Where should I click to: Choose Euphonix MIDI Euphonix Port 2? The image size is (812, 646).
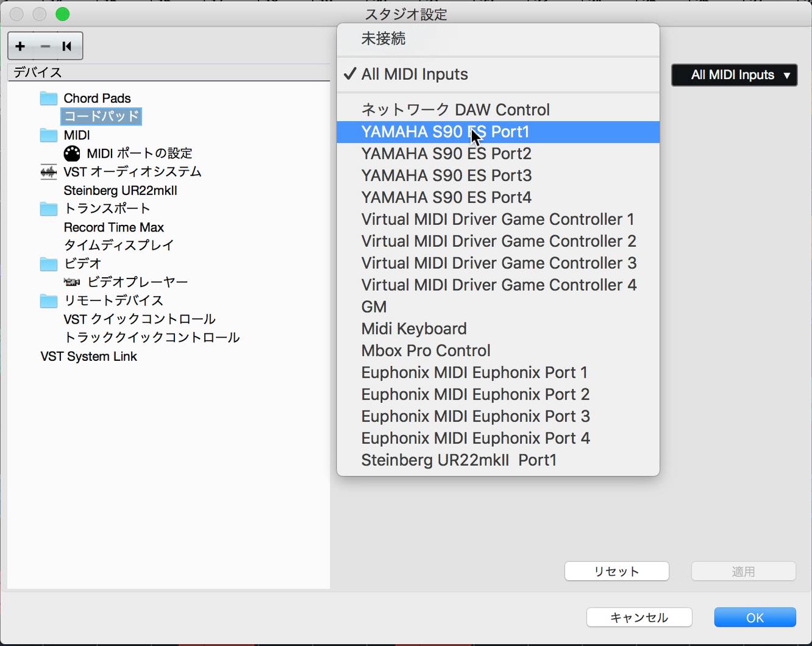coord(498,395)
